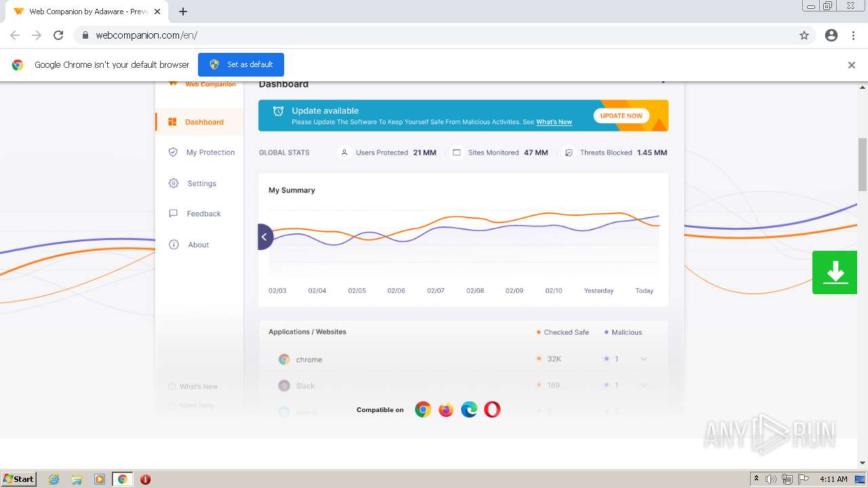Click the page vertical scrollbar thumb

863,165
